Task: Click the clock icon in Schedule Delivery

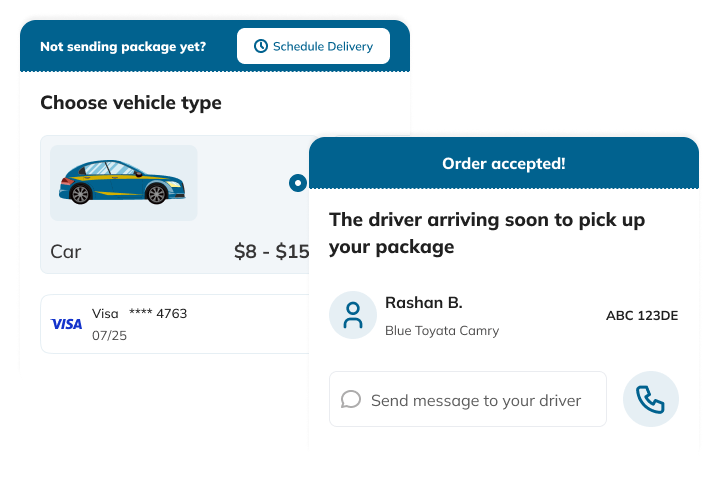Action: pyautogui.click(x=261, y=46)
